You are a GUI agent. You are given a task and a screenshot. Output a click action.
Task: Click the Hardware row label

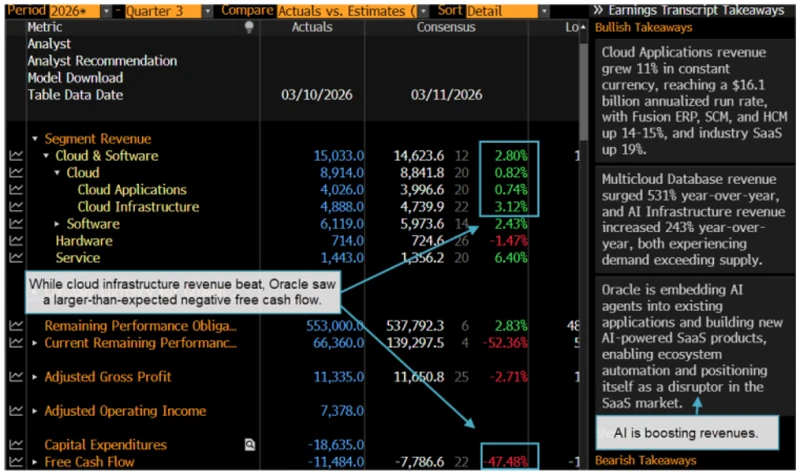coord(84,241)
